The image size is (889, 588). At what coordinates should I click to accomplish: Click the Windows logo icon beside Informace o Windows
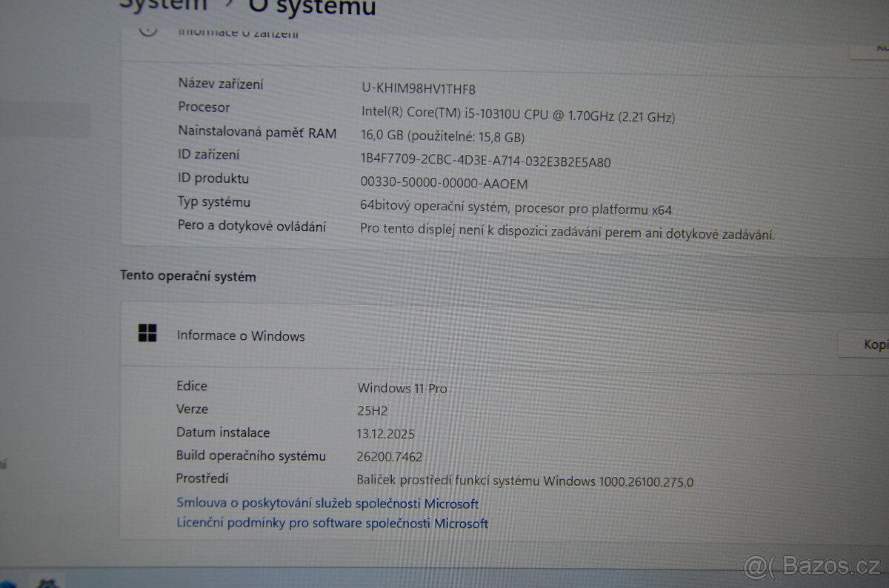[147, 333]
